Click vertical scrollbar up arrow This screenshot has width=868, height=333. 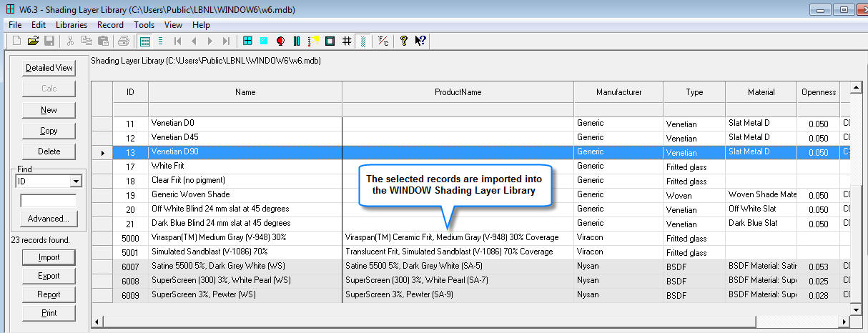855,87
